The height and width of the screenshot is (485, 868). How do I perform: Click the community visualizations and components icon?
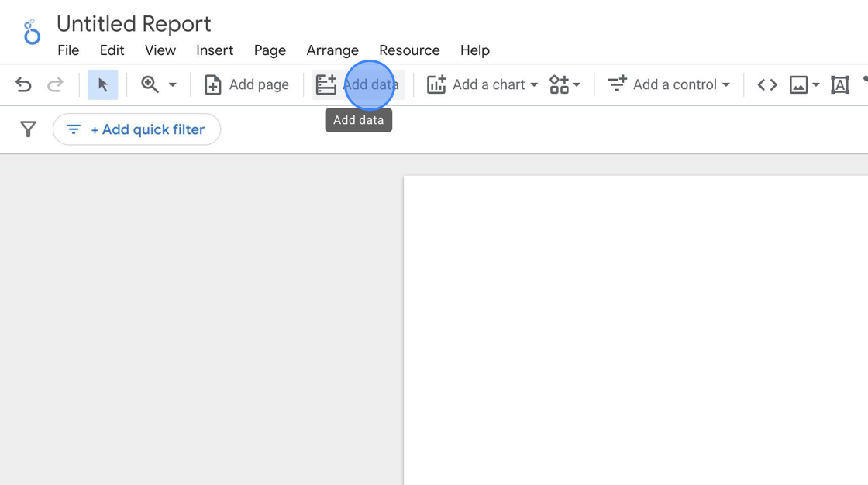[x=559, y=84]
